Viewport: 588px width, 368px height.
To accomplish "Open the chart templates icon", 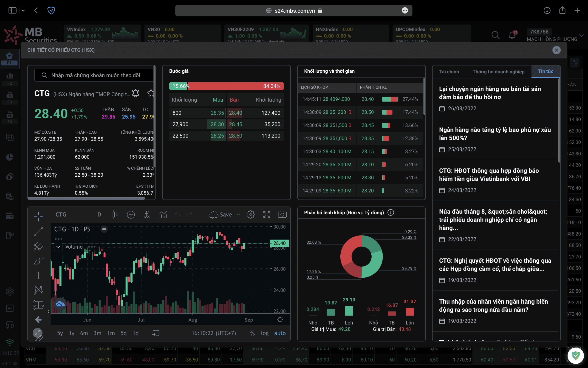I will tap(163, 214).
